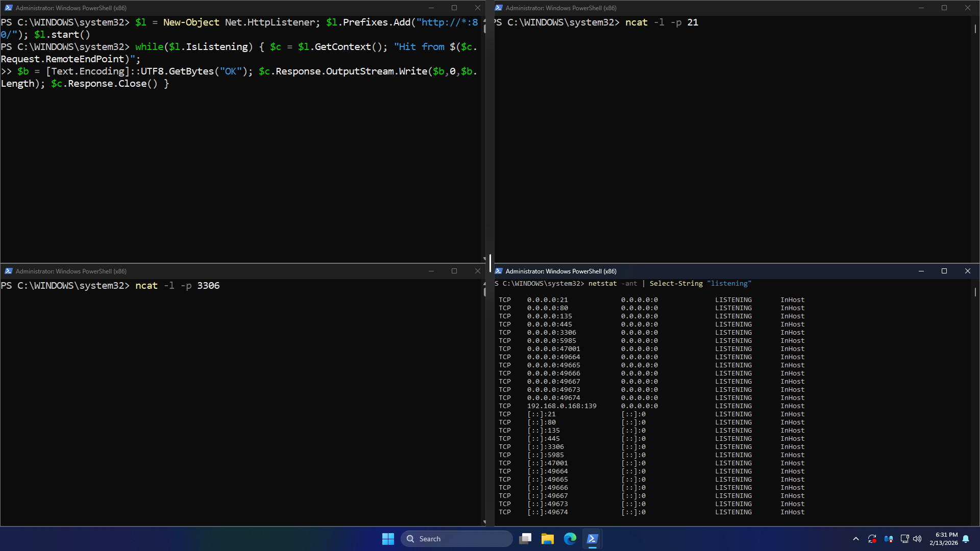Close the netstat PowerShell window
The height and width of the screenshot is (551, 980).
[968, 271]
